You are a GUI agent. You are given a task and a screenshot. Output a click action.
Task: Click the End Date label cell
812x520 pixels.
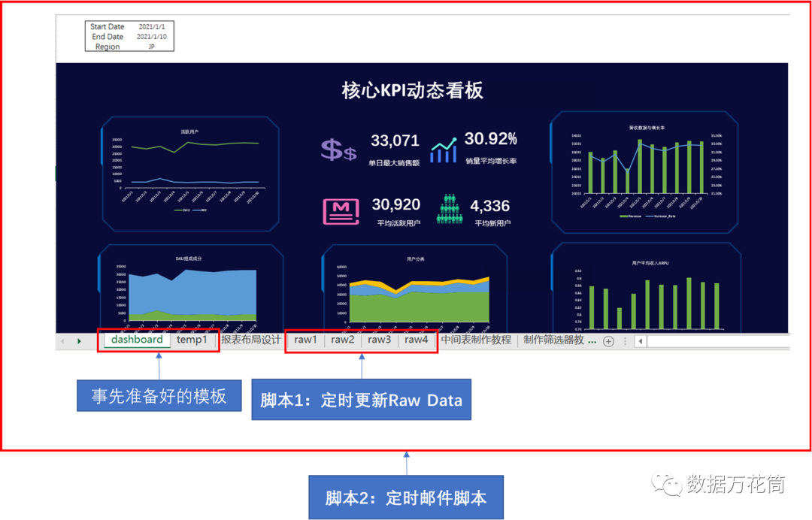pos(108,37)
